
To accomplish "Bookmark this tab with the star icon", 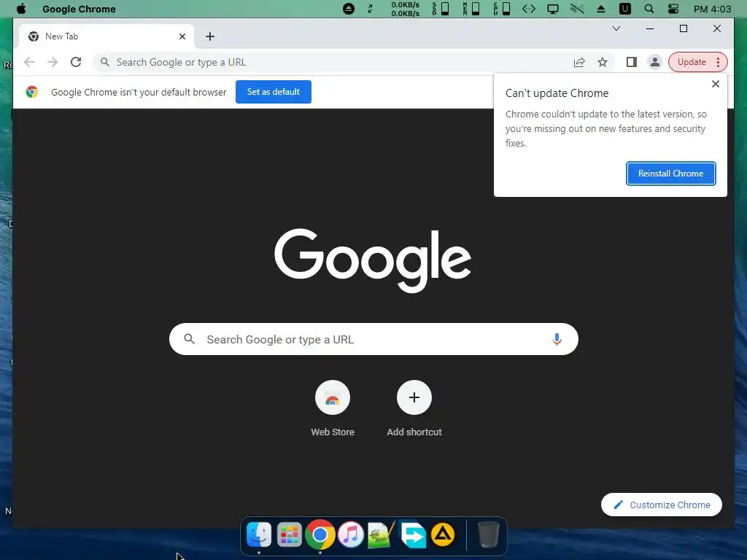I will tap(603, 63).
